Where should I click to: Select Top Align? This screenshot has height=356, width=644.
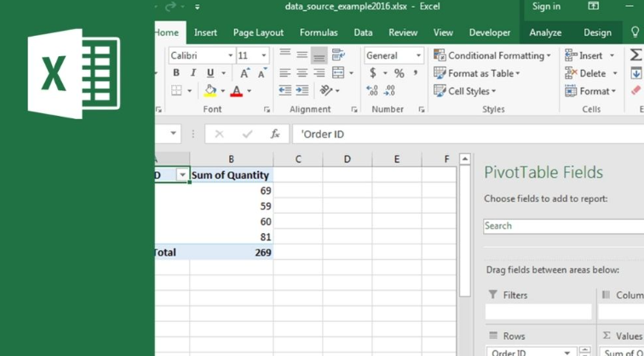[x=285, y=55]
